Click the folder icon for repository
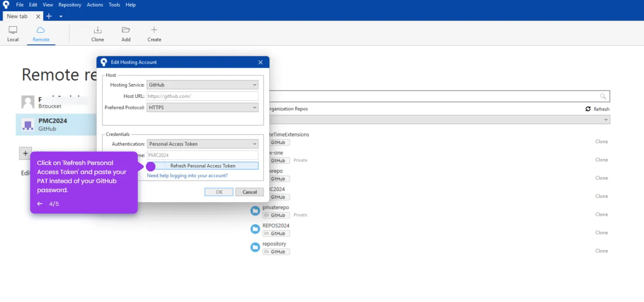 [255, 247]
